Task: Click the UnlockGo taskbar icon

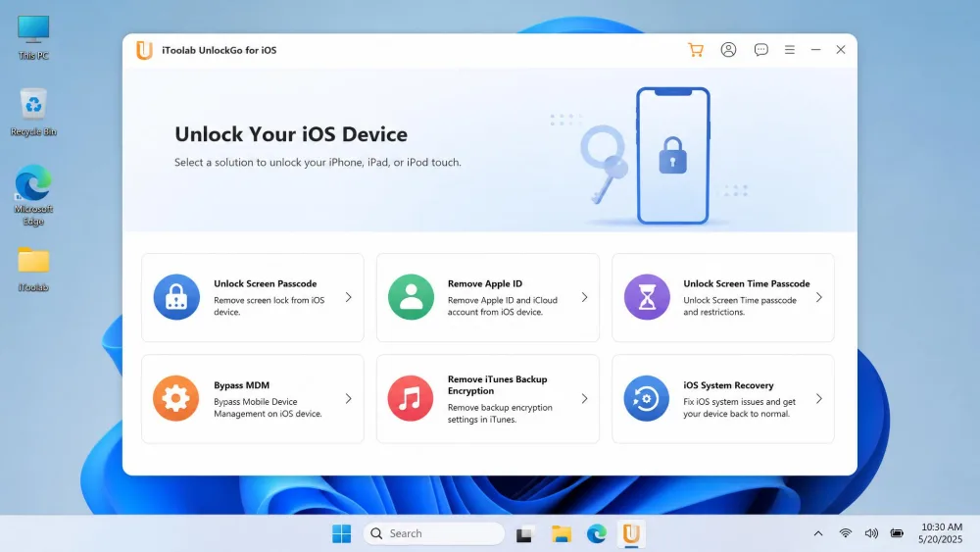Action: [631, 534]
